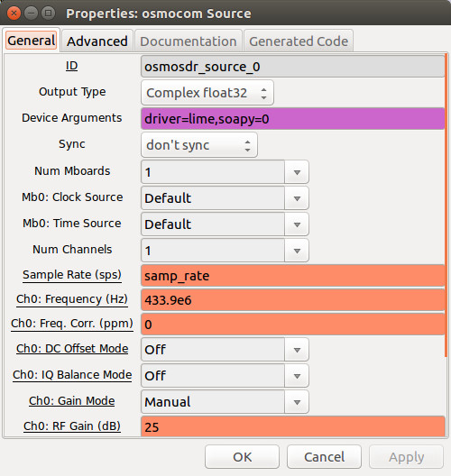Dismiss the dialog with Cancel
The image size is (451, 476).
click(324, 456)
